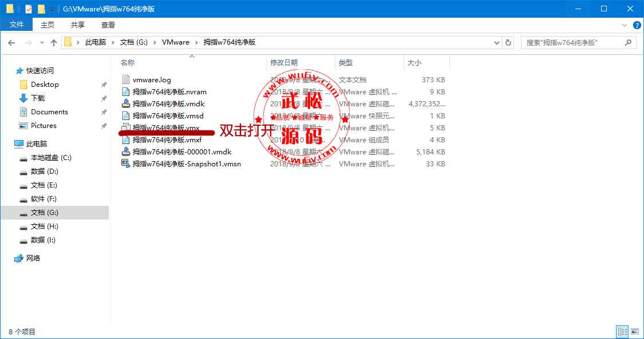This screenshot has height=339, width=644.
Task: Open 数据 (D:) drive
Action: (45, 172)
